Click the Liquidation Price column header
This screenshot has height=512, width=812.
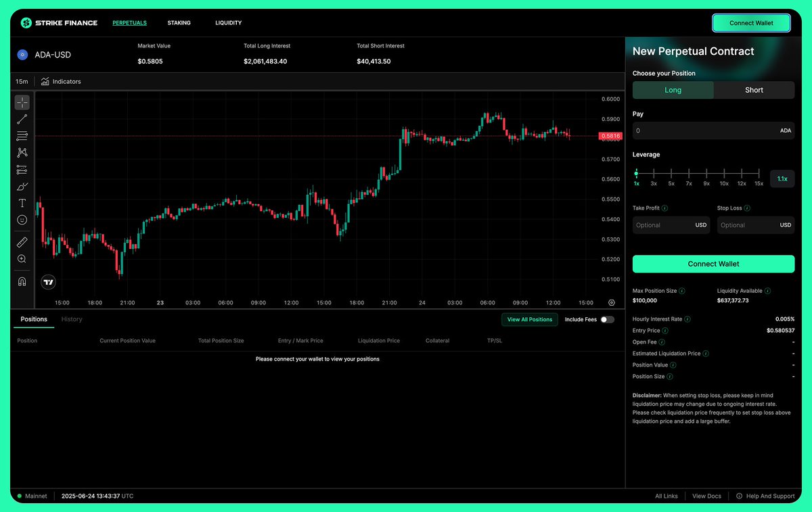coord(379,341)
